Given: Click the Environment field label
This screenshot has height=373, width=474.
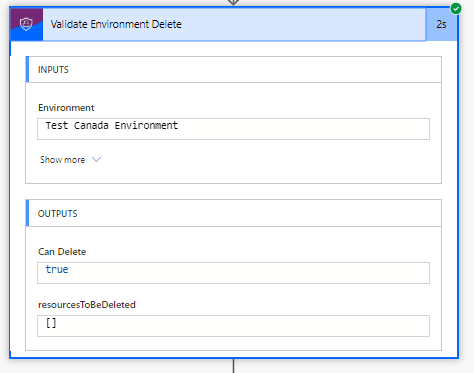Looking at the screenshot, I should [66, 108].
